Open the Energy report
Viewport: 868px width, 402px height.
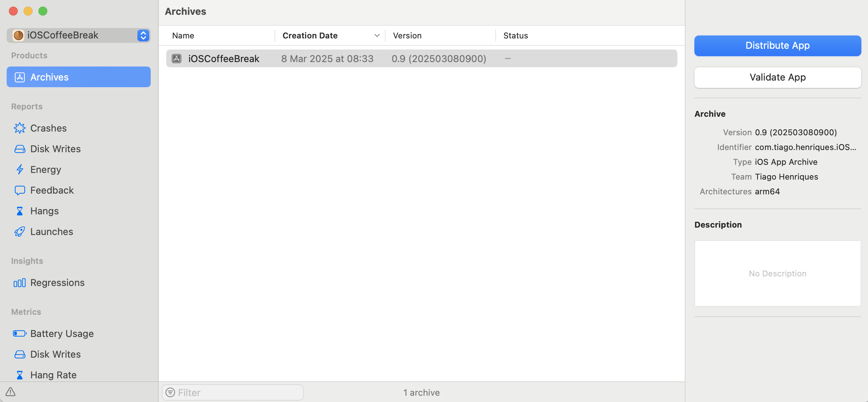[x=46, y=169]
